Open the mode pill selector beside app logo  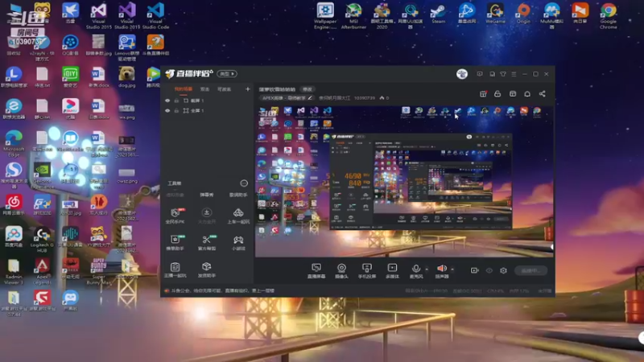point(227,74)
